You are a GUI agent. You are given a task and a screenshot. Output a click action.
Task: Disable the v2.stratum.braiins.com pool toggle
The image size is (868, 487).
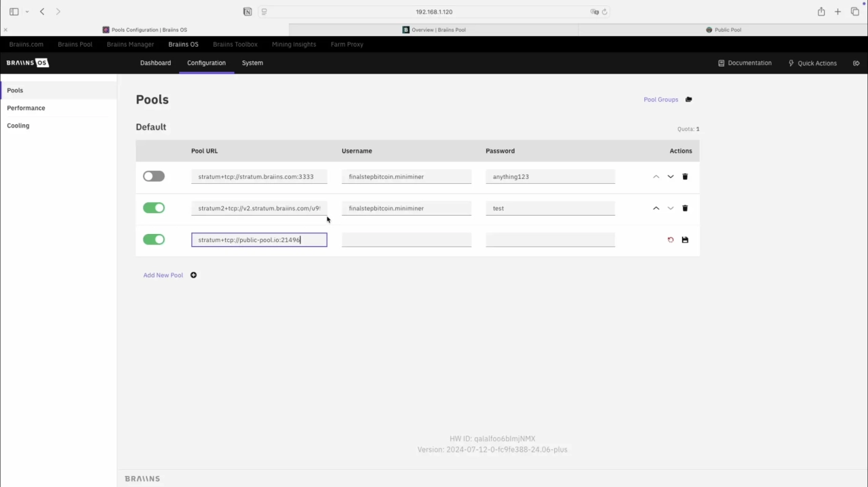pos(154,208)
